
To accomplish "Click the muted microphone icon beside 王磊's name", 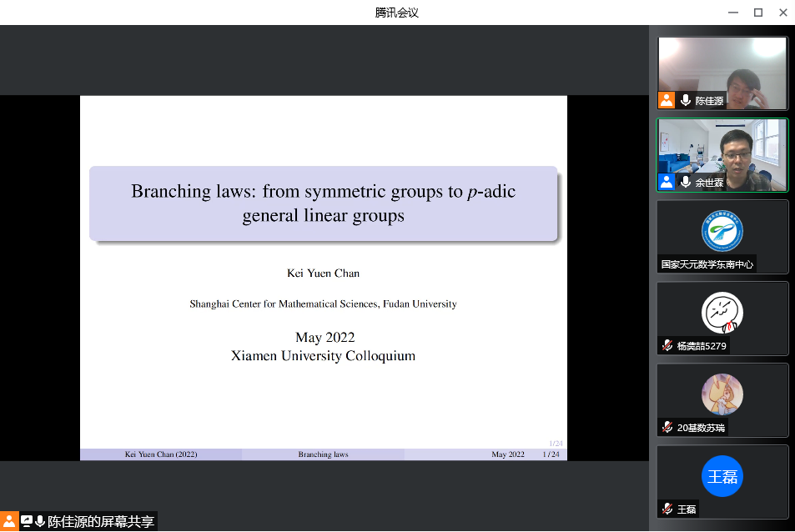I will [667, 509].
